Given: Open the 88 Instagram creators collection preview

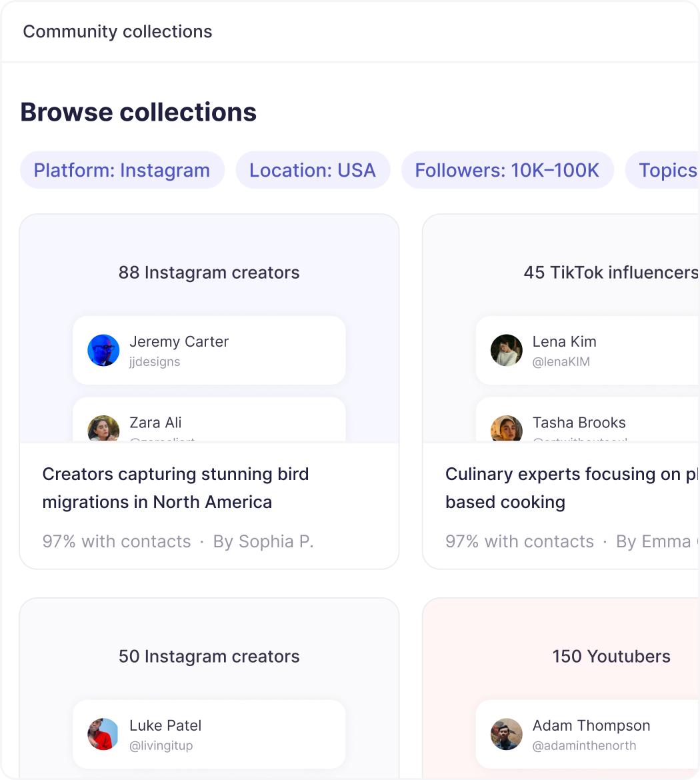Looking at the screenshot, I should pyautogui.click(x=209, y=273).
